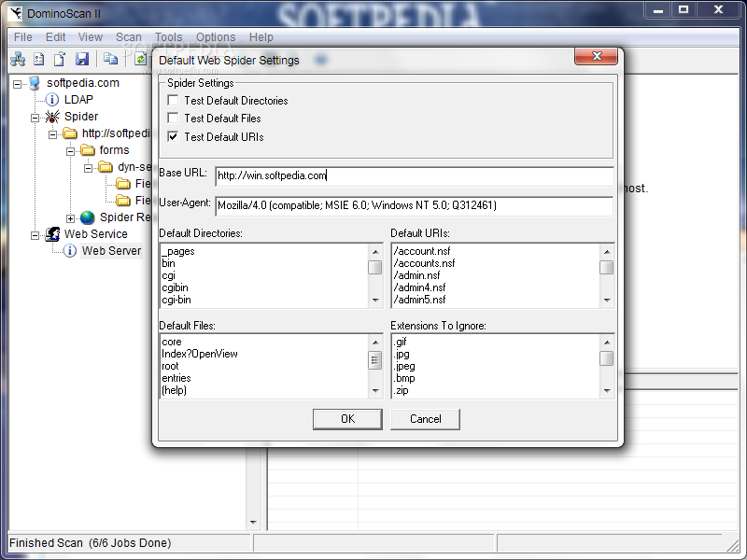747x560 pixels.
Task: Click the User-Agent input field
Action: [x=415, y=205]
